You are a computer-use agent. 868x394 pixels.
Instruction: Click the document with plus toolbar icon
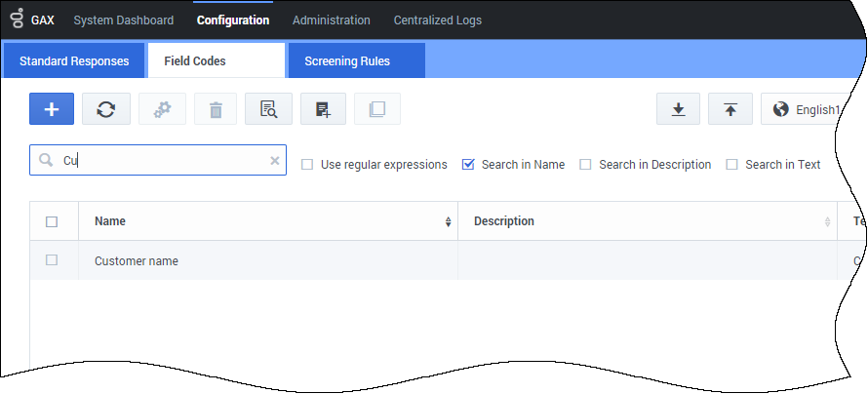point(323,109)
